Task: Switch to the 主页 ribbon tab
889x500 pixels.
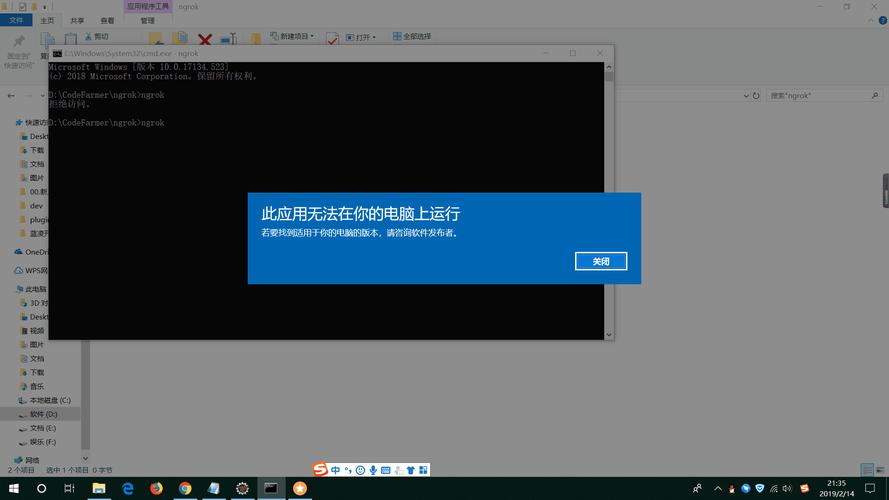Action: (x=47, y=20)
